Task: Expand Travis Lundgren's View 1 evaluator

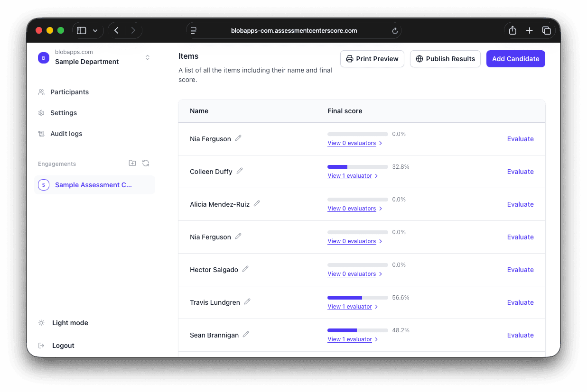Action: tap(353, 307)
